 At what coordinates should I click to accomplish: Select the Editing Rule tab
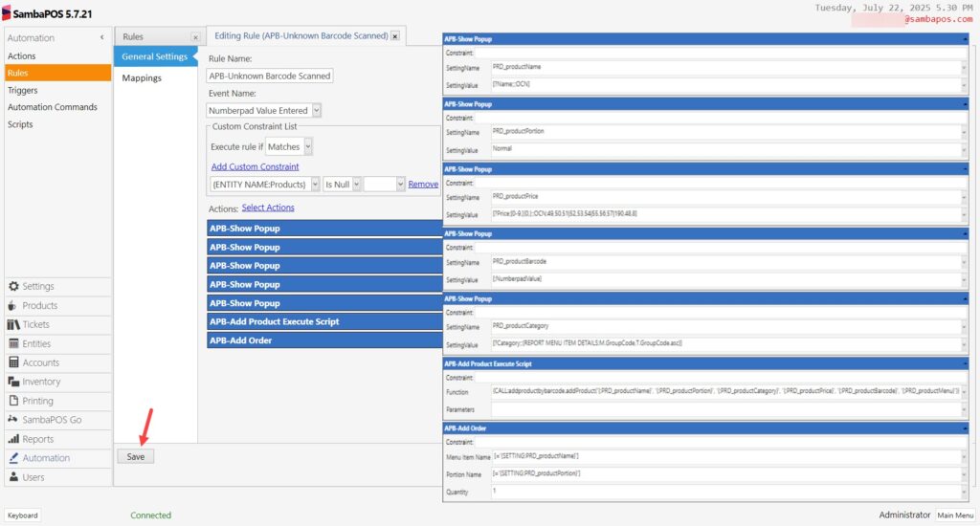click(x=301, y=35)
